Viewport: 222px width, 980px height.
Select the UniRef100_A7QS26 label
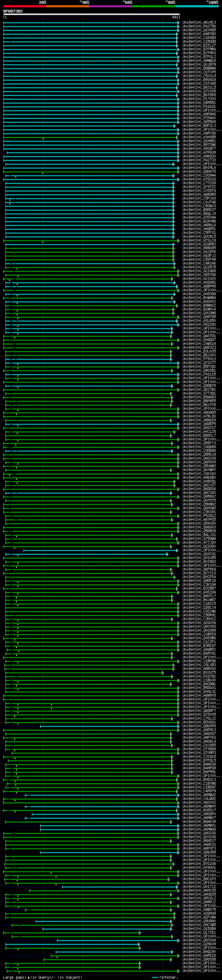pyautogui.click(x=199, y=179)
